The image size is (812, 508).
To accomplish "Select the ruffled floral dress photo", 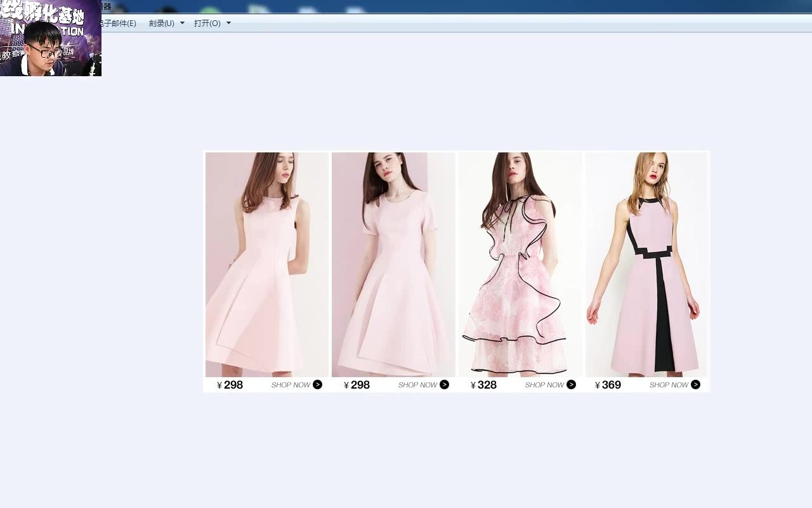I will click(520, 265).
